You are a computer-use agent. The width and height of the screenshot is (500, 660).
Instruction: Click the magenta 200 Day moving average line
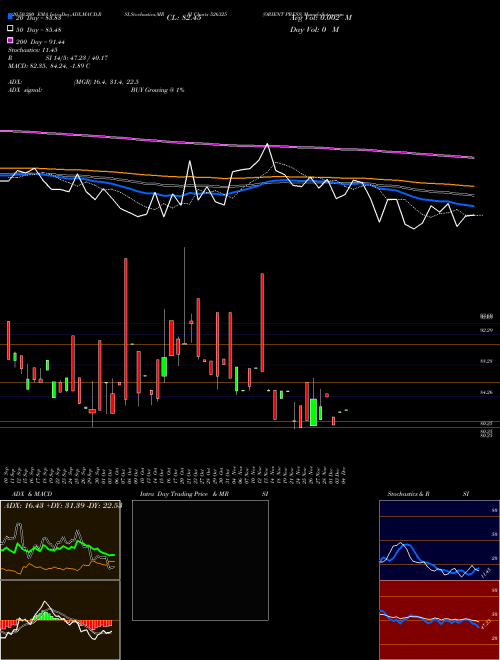pos(236,145)
